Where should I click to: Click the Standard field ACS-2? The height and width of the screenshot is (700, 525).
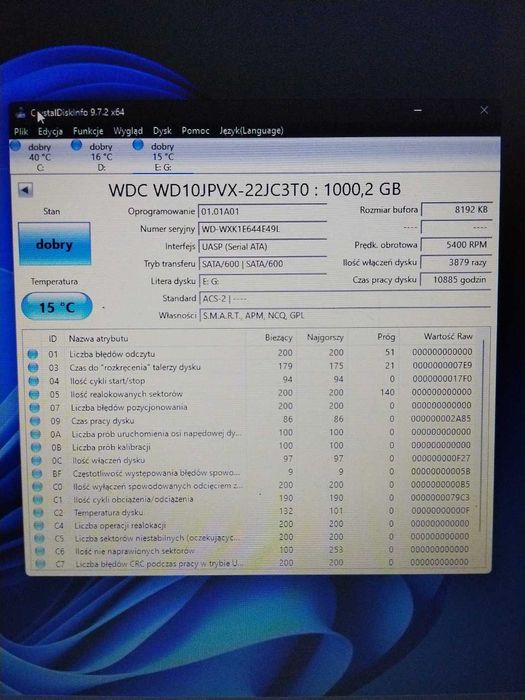point(345,299)
